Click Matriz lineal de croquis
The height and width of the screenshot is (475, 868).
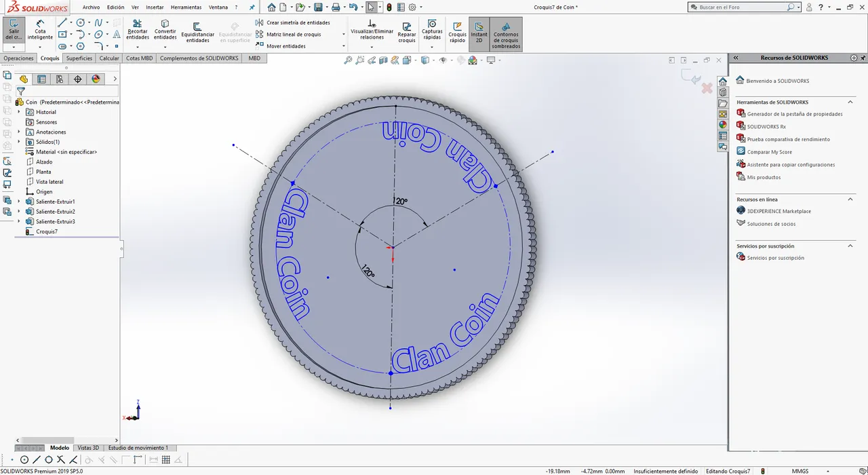288,34
